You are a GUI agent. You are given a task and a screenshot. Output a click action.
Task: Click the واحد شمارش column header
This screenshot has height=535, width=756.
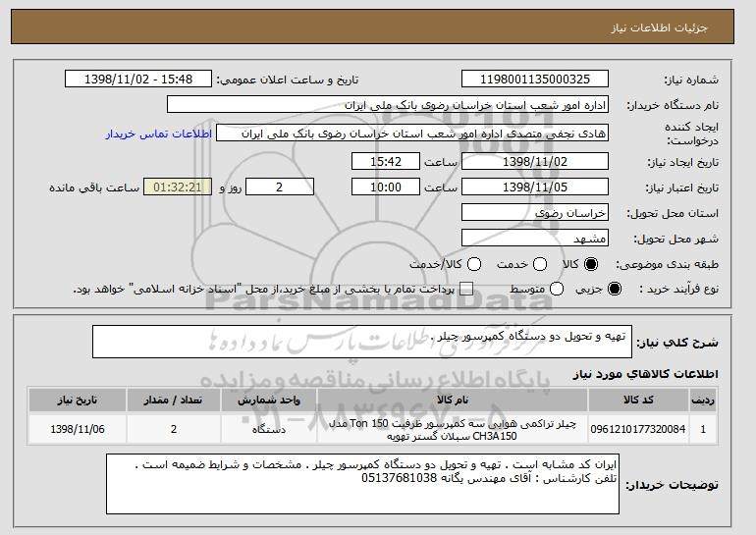pos(269,401)
